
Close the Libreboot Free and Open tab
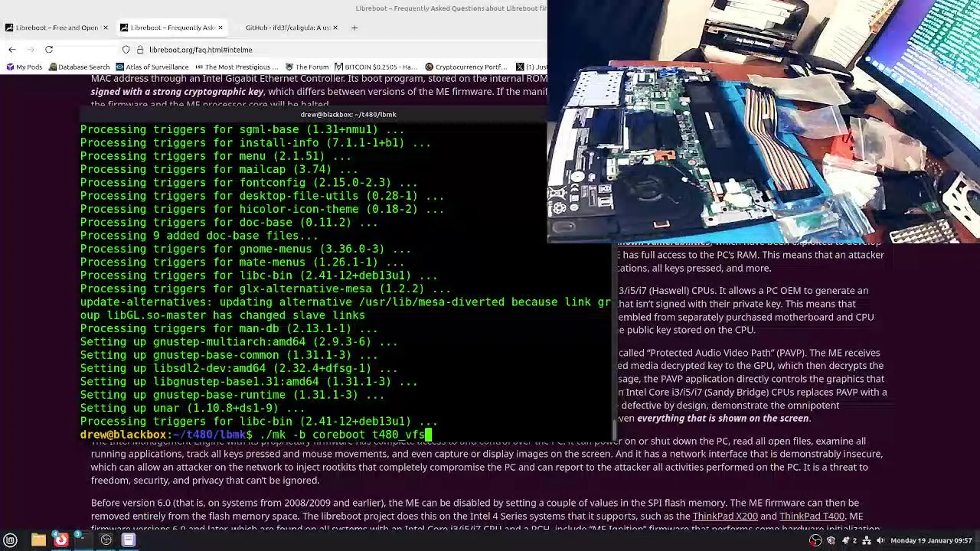(x=106, y=28)
